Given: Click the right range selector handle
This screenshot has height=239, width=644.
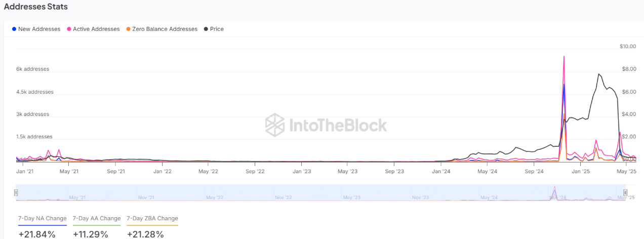Looking at the screenshot, I should [x=625, y=192].
